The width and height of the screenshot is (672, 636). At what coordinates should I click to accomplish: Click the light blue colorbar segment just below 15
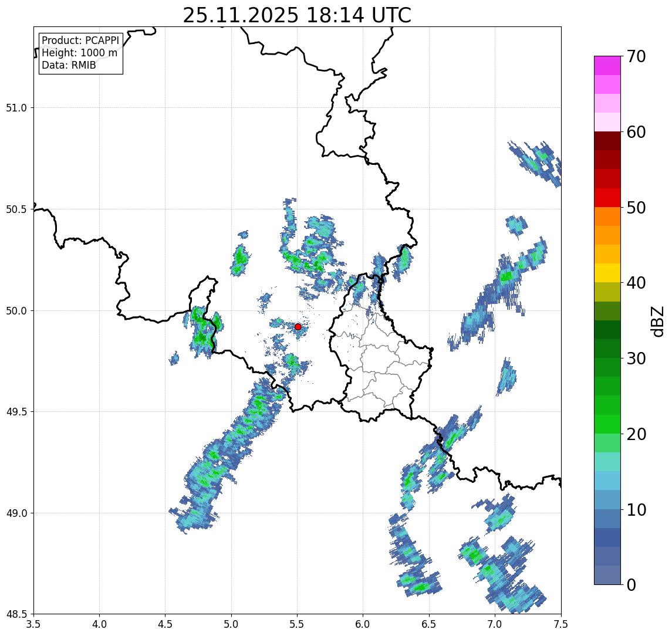click(x=607, y=481)
